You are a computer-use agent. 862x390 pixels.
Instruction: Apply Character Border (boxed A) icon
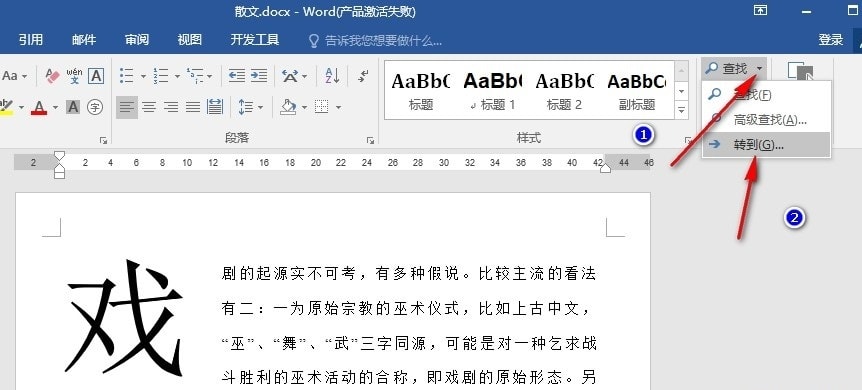point(96,76)
